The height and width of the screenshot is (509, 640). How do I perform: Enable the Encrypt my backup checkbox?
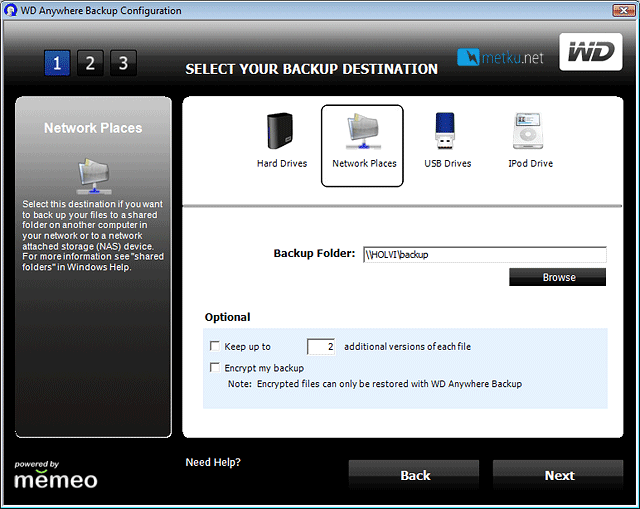[215, 367]
